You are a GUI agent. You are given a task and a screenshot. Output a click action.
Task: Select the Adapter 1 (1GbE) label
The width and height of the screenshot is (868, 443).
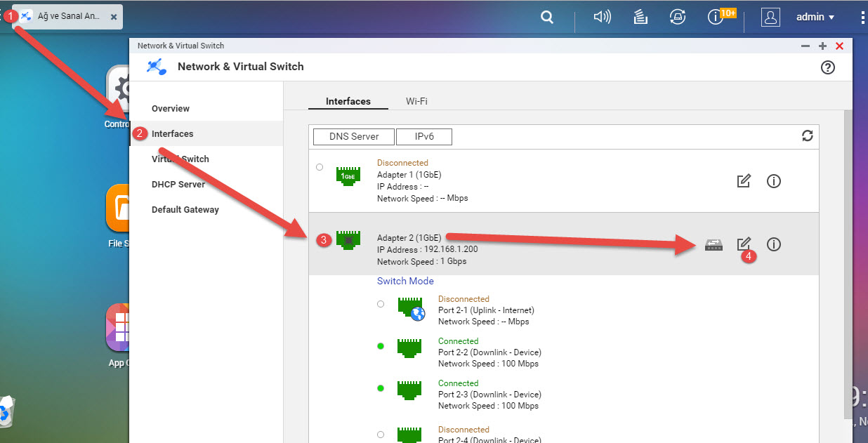point(409,175)
